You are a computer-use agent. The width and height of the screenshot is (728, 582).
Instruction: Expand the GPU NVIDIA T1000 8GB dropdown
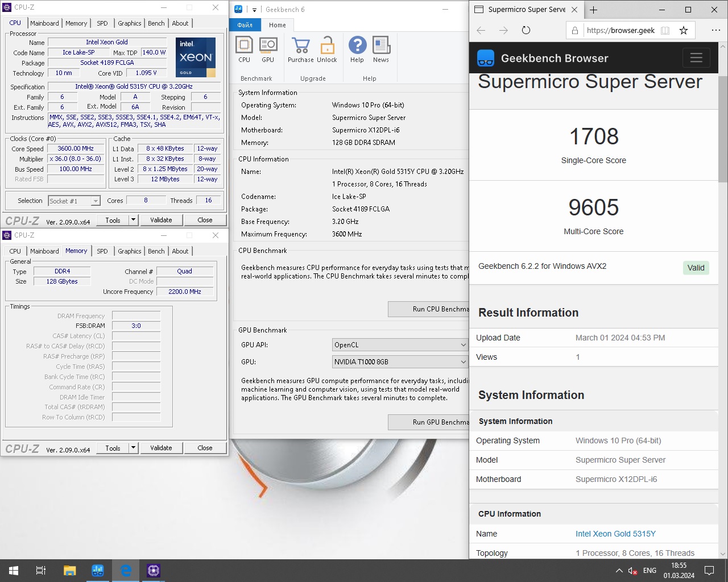(463, 362)
